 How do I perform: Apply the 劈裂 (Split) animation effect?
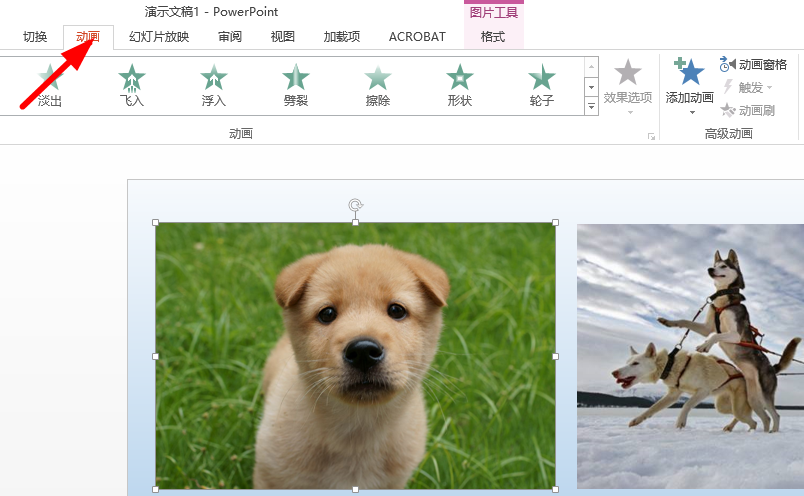click(296, 86)
